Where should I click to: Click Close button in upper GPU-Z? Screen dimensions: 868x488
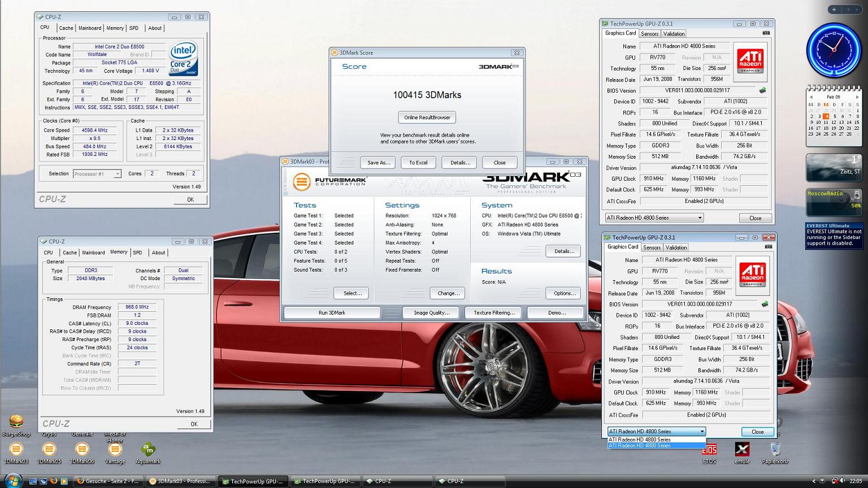755,218
